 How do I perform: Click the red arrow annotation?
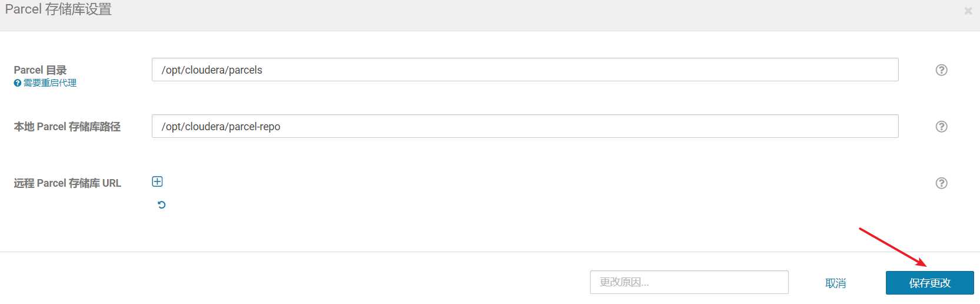tap(893, 247)
